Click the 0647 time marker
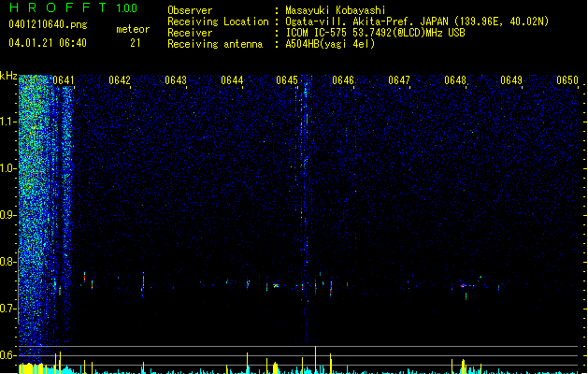 tap(399, 80)
